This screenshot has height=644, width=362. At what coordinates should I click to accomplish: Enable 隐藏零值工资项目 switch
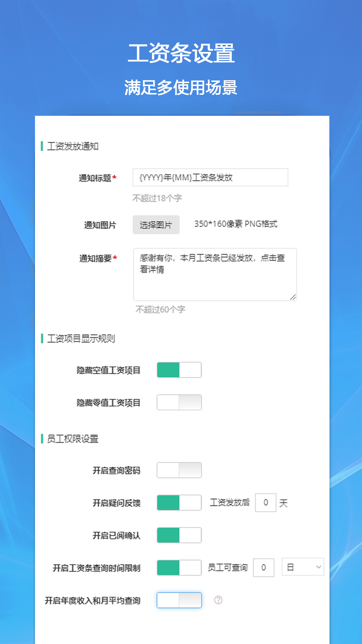pos(179,402)
